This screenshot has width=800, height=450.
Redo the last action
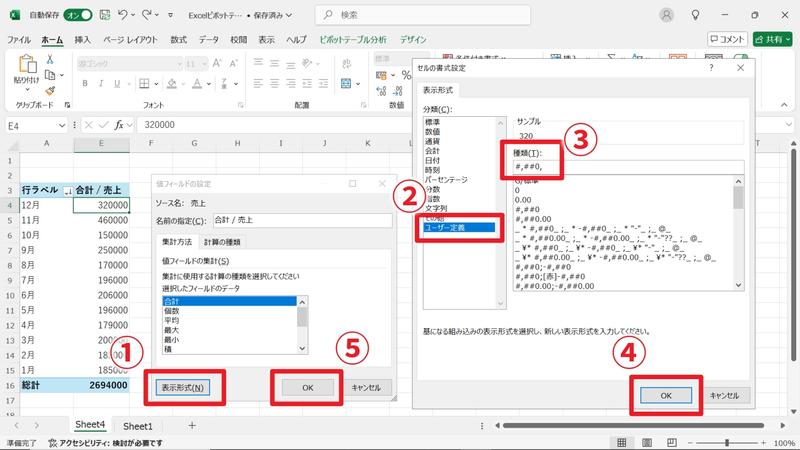click(146, 15)
